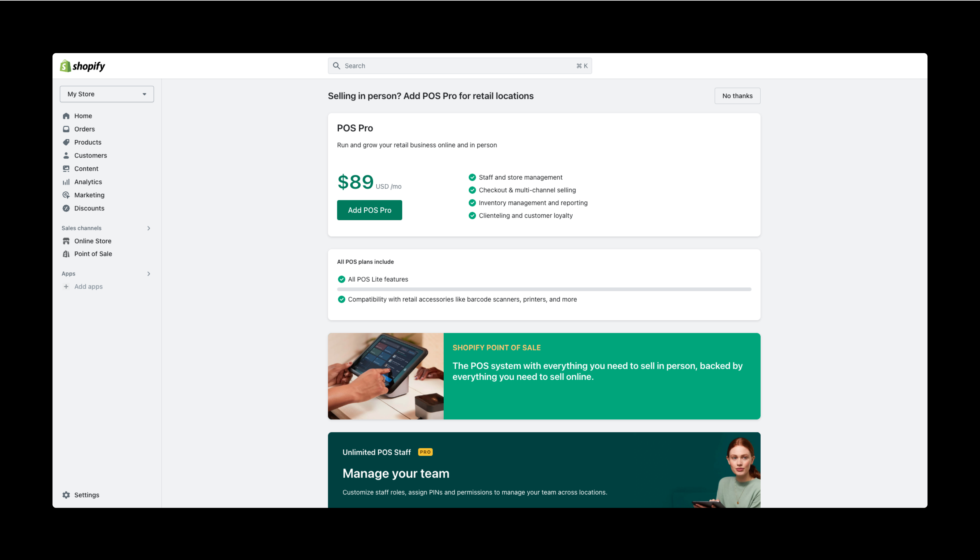Click the Add POS Pro button

point(369,210)
